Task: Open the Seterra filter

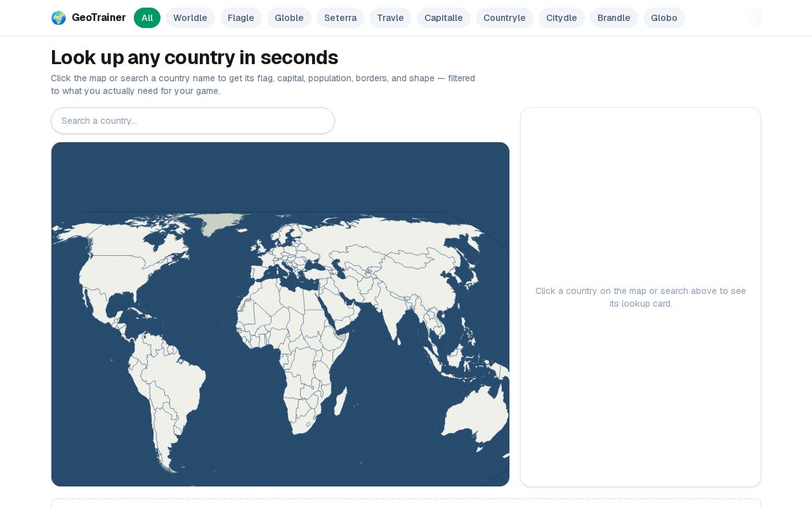Action: (340, 18)
